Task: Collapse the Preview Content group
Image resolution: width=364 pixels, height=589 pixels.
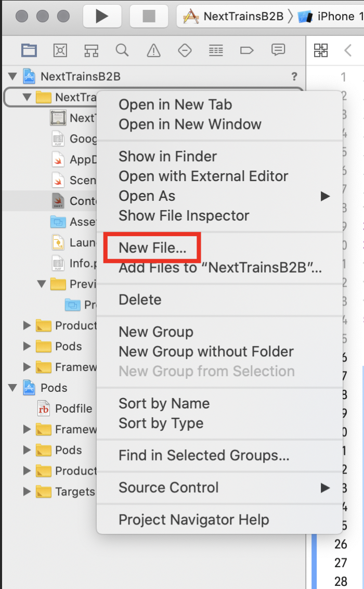Action: point(42,284)
